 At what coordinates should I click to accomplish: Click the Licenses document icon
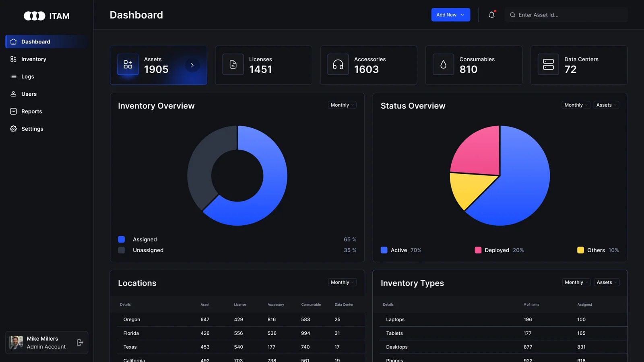click(x=233, y=64)
